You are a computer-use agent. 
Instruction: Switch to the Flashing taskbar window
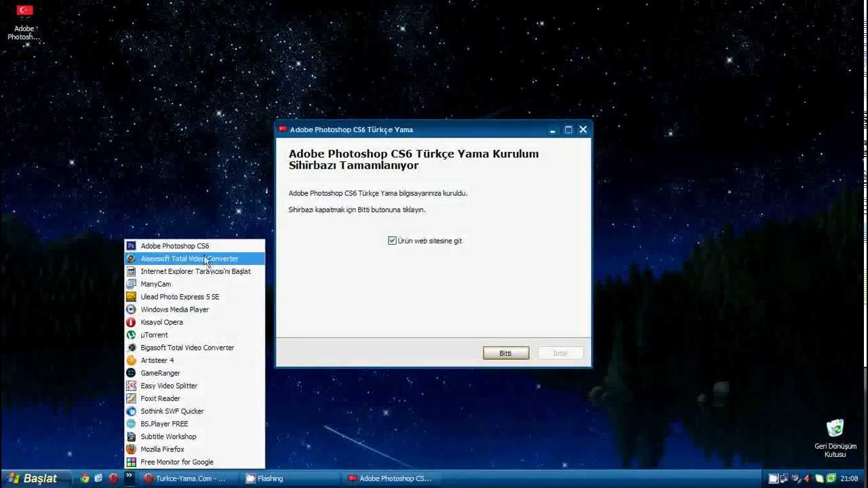pyautogui.click(x=290, y=479)
